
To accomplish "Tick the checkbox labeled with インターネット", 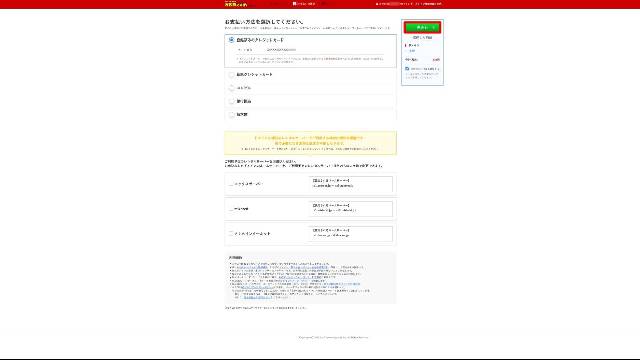I will click(231, 233).
